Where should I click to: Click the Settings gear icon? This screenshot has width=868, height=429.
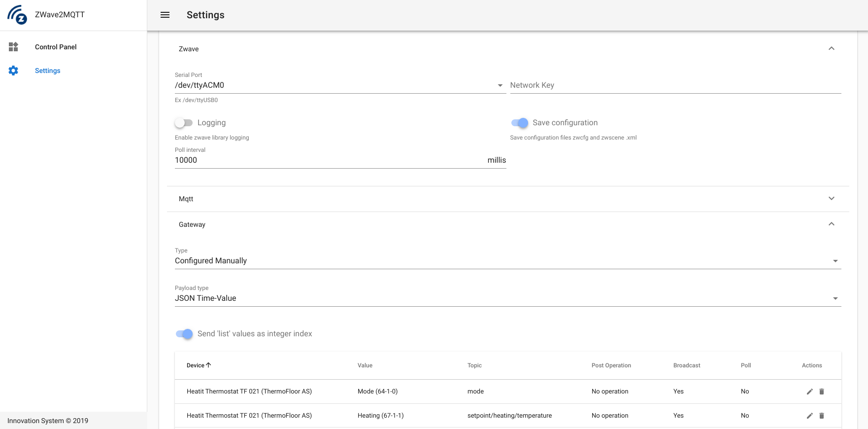[x=13, y=71]
